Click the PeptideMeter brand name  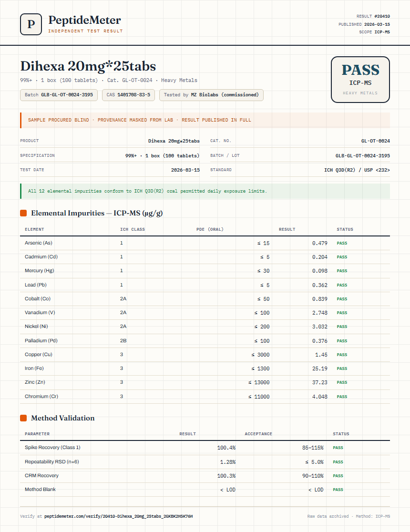[x=84, y=20]
